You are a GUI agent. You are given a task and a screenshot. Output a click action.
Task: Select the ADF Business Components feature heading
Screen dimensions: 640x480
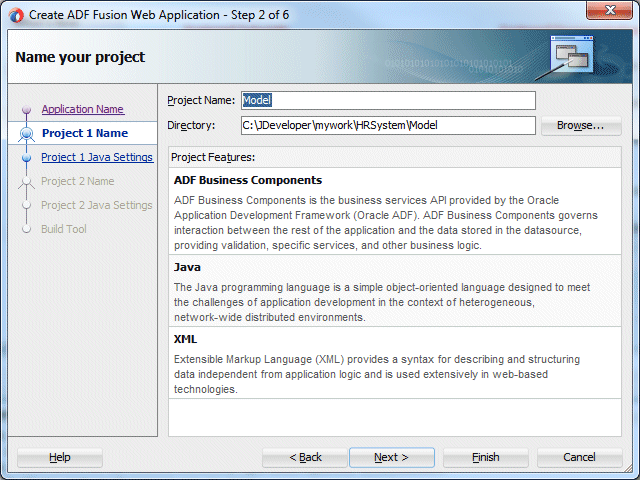(248, 180)
